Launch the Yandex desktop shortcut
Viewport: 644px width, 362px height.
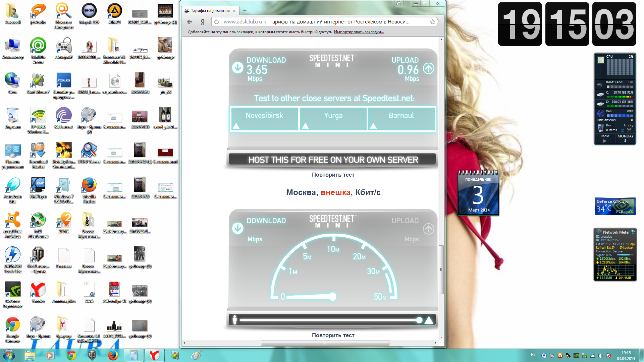(38, 292)
